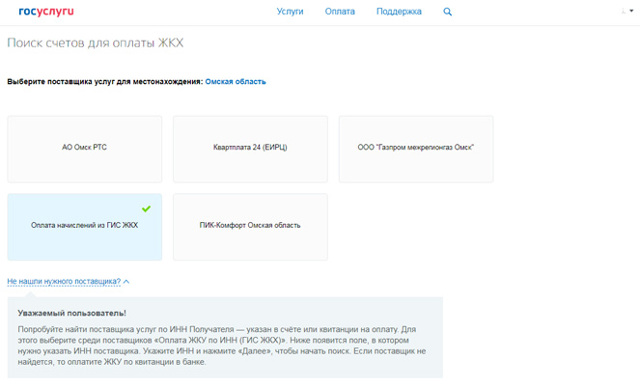Open the Оплата menu item
The height and width of the screenshot is (388, 640).
pos(340,11)
